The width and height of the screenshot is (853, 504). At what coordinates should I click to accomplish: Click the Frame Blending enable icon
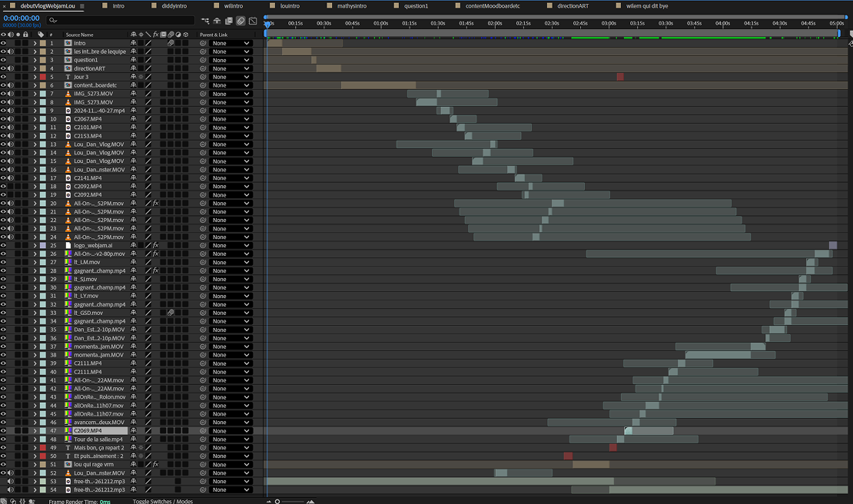tap(229, 21)
